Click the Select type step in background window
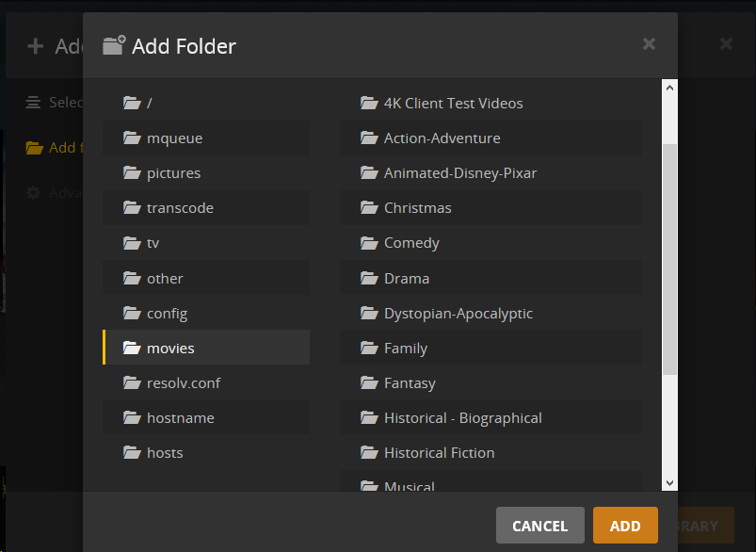The width and height of the screenshot is (756, 552). tap(54, 103)
